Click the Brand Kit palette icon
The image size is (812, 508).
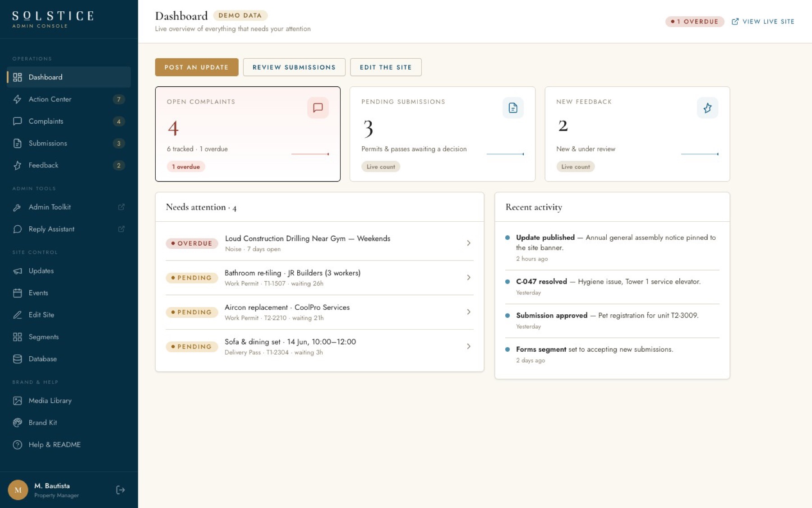pyautogui.click(x=18, y=423)
